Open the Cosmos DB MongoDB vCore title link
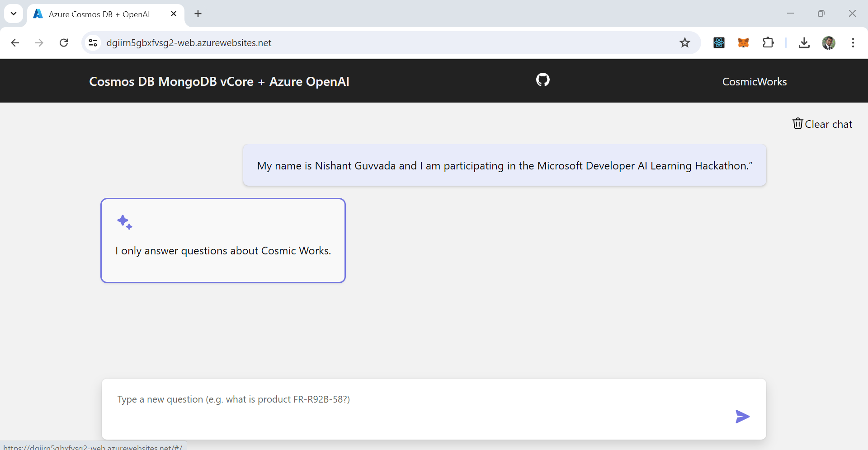Viewport: 868px width, 450px height. (x=219, y=82)
